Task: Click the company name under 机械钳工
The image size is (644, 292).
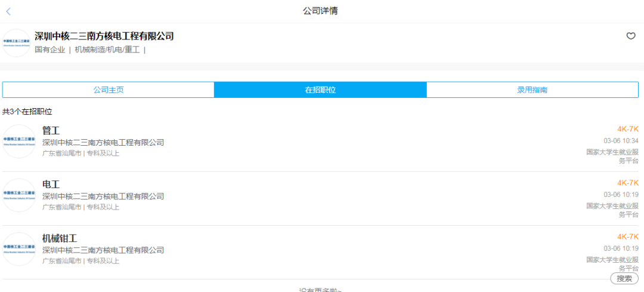Action: (x=103, y=250)
